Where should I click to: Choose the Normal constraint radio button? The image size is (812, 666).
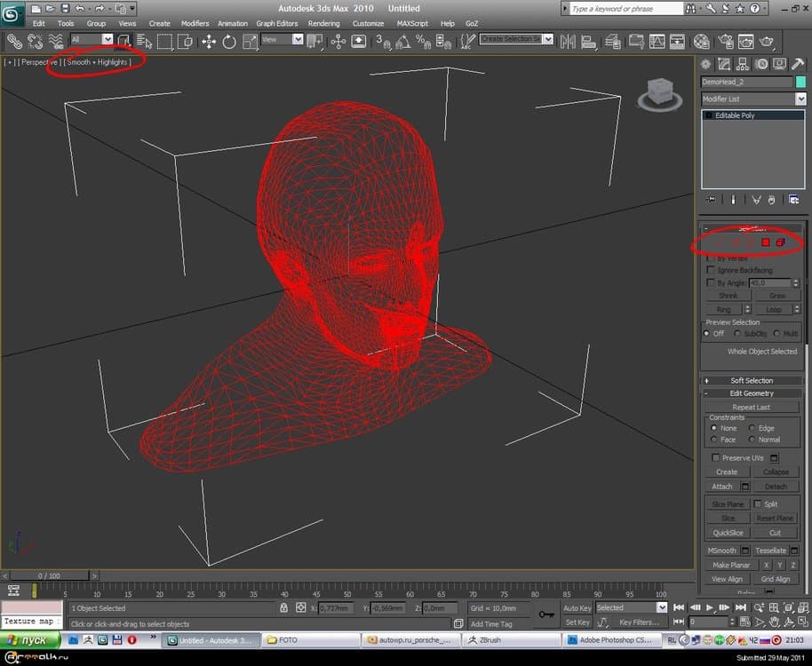[752, 440]
